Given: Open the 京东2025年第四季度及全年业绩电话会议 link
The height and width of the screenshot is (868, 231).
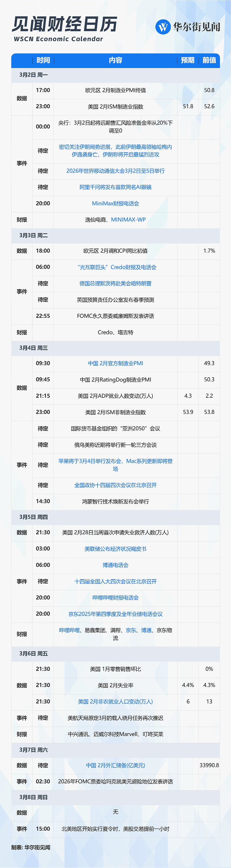Looking at the screenshot, I should pyautogui.click(x=115, y=614).
